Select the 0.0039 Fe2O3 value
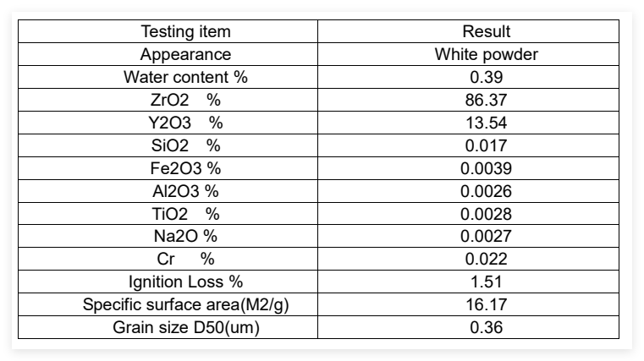Image resolution: width=644 pixels, height=361 pixels. (x=486, y=168)
